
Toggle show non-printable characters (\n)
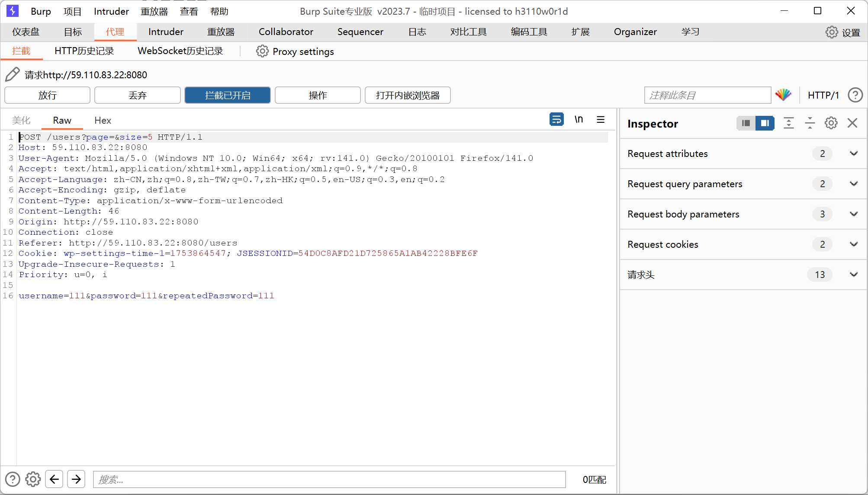[579, 119]
